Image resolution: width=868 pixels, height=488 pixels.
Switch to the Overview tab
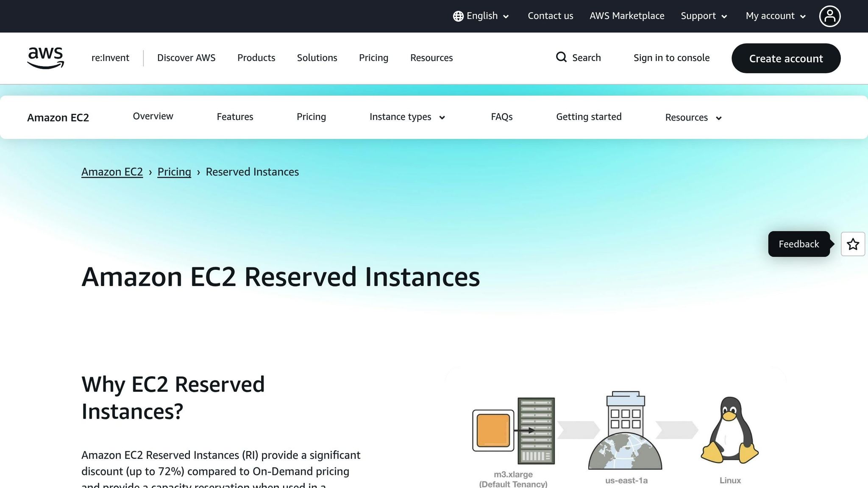pos(153,116)
